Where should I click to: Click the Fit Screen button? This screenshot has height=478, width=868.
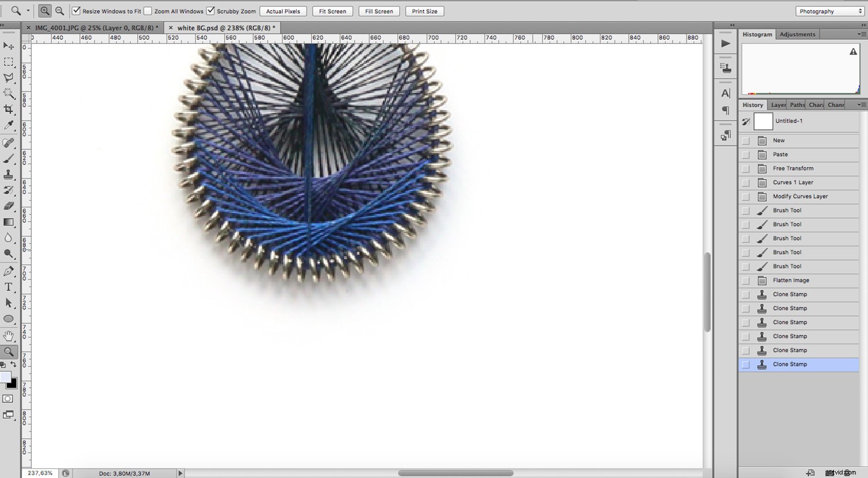coord(332,11)
